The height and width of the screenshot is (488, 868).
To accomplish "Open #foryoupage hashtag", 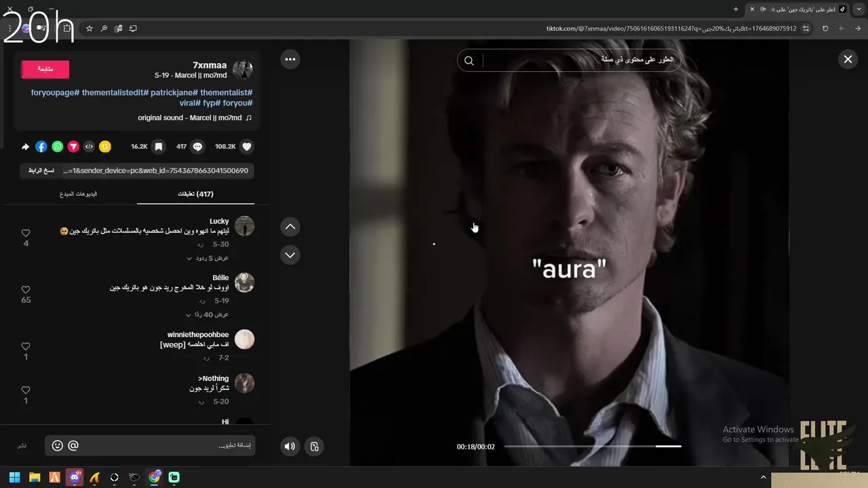I will [56, 92].
